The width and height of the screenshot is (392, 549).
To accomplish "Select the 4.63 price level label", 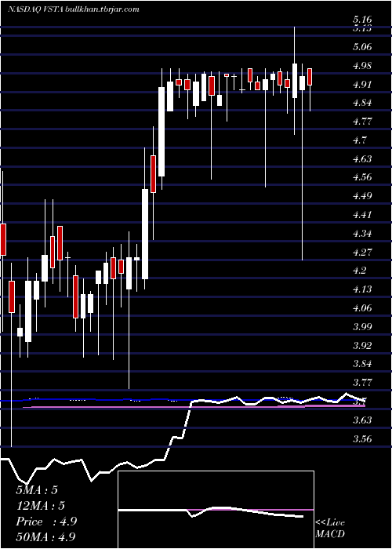I will (362, 159).
